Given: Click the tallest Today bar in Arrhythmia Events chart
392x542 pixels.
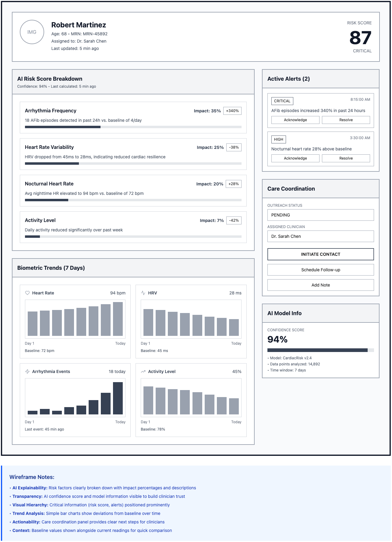Looking at the screenshot, I should (118, 398).
